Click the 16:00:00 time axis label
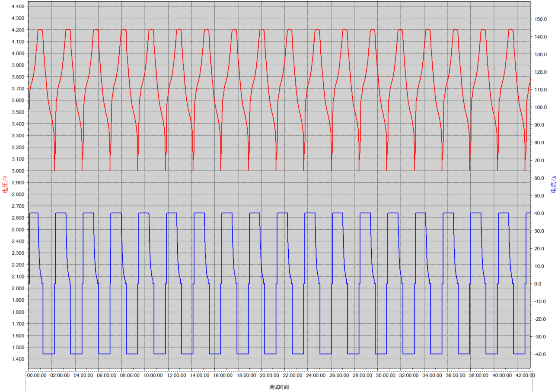 223,376
